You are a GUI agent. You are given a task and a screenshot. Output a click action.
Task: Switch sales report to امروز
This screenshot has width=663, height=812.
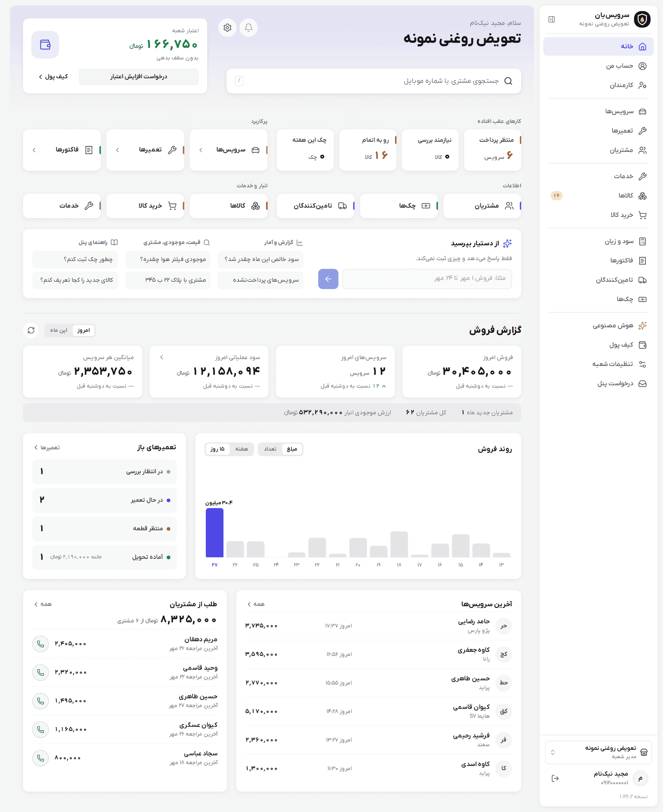click(x=83, y=330)
